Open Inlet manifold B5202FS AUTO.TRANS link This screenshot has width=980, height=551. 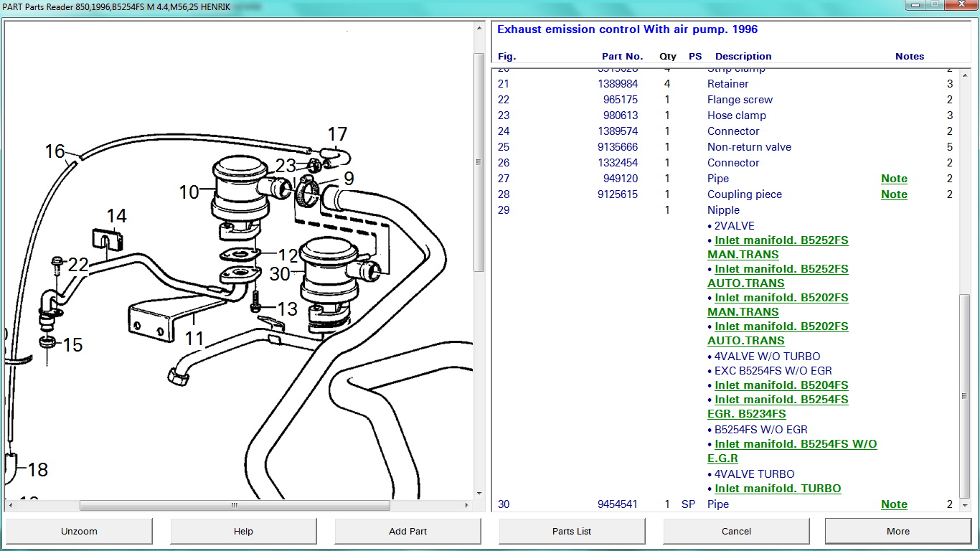778,334
